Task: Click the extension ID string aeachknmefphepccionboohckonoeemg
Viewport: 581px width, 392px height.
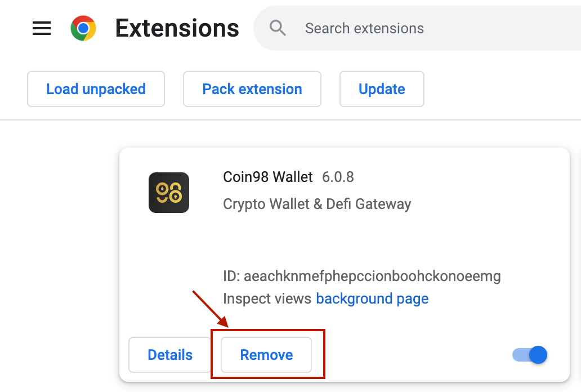Action: 372,277
